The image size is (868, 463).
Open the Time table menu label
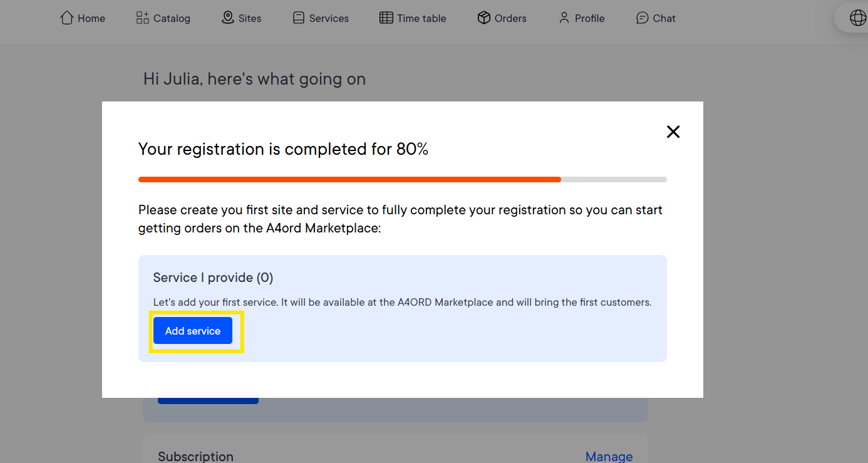pyautogui.click(x=421, y=18)
